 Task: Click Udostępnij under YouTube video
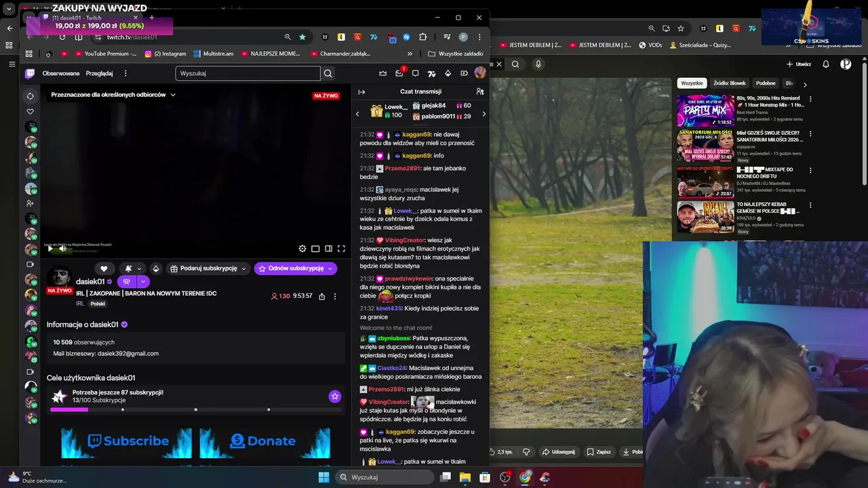tap(558, 452)
